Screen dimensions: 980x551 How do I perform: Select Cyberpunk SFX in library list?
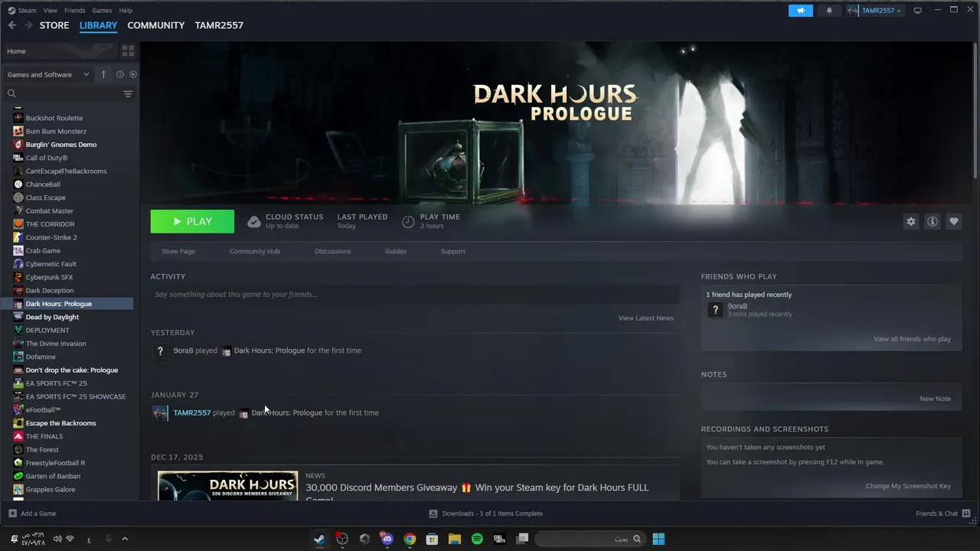coord(49,277)
